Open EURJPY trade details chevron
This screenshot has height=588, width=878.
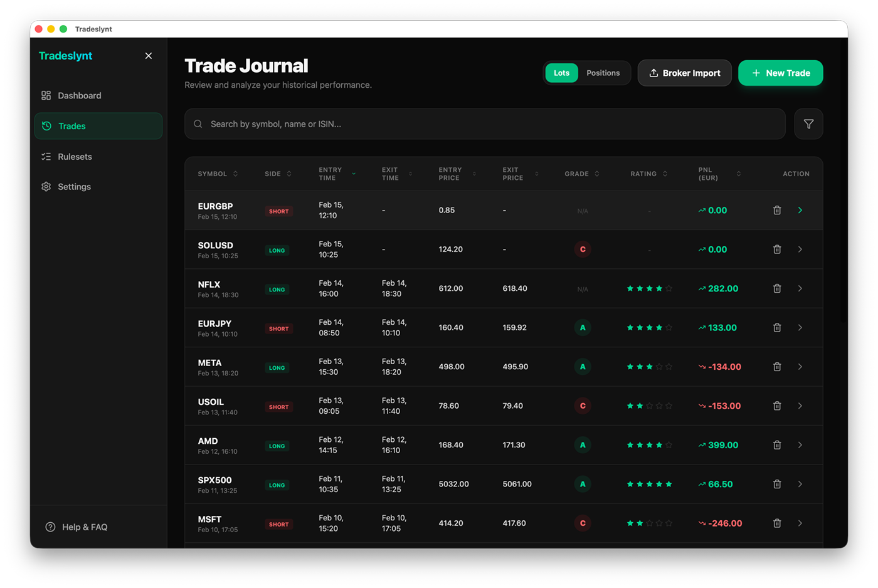tap(800, 328)
